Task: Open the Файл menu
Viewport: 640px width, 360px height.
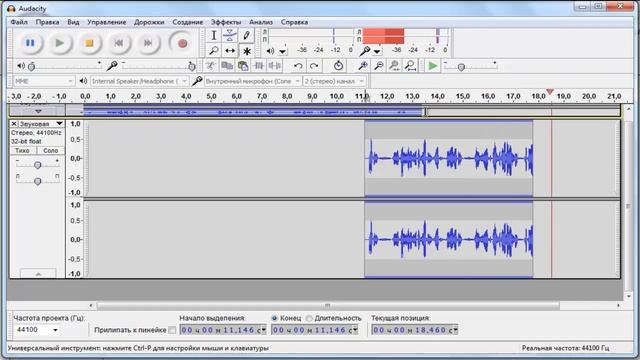Action: [19, 22]
